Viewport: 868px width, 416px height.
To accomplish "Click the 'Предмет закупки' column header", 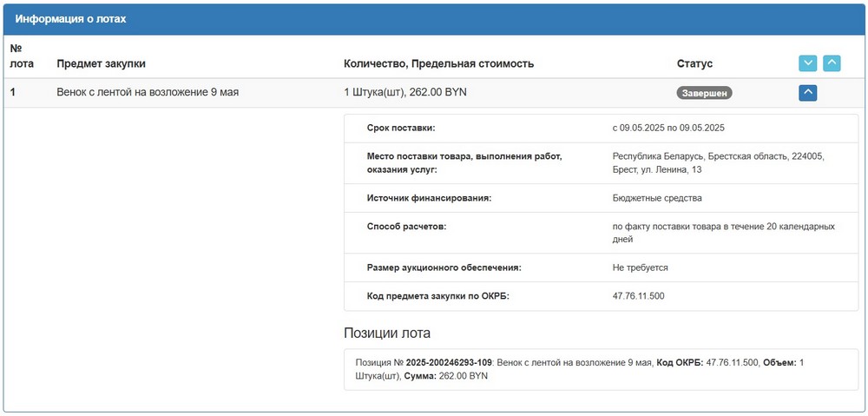I will tap(101, 63).
